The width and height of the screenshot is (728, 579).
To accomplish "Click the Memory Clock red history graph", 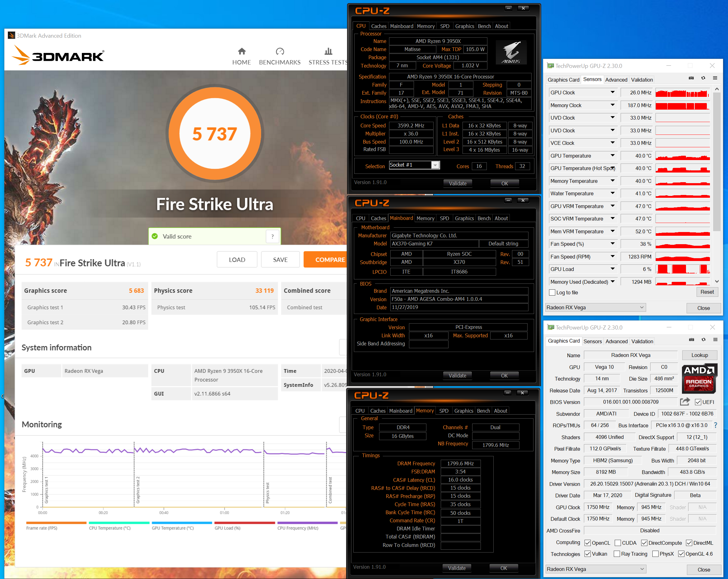I will point(683,105).
